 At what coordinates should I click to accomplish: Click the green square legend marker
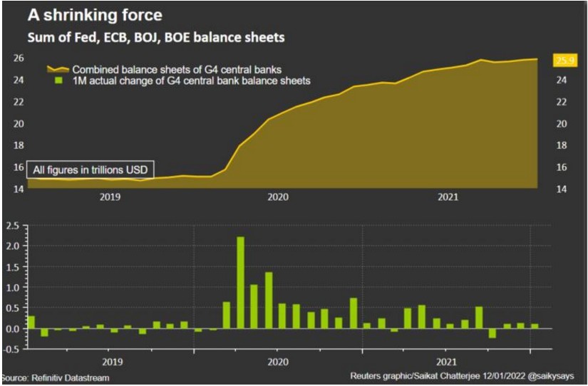(58, 81)
